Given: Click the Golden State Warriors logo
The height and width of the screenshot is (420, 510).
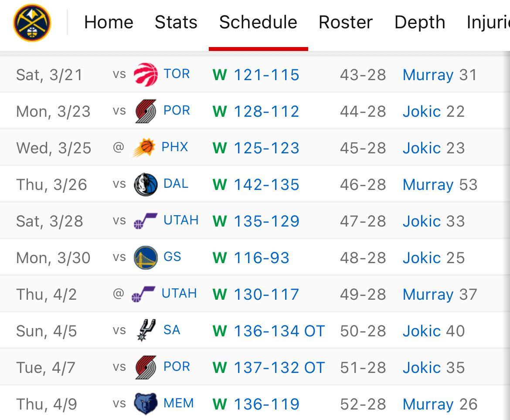Looking at the screenshot, I should (x=146, y=257).
